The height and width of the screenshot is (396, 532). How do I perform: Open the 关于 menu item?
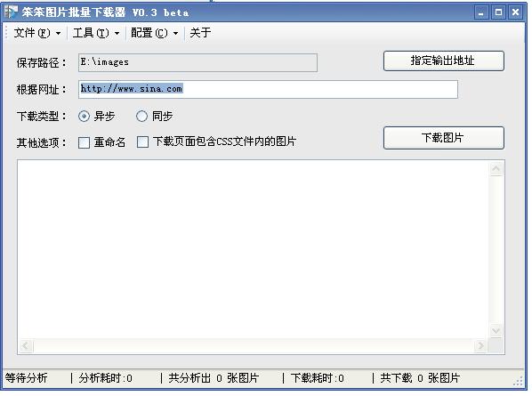click(200, 33)
